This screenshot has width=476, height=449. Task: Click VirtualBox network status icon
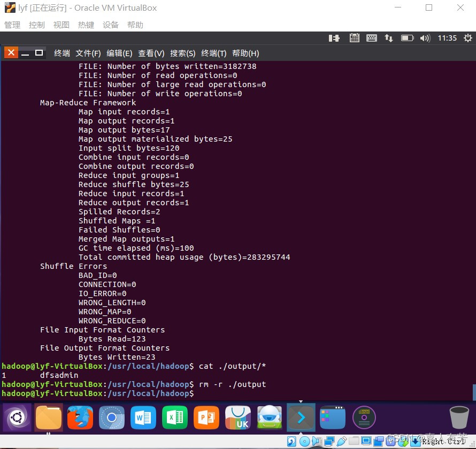pyautogui.click(x=329, y=441)
